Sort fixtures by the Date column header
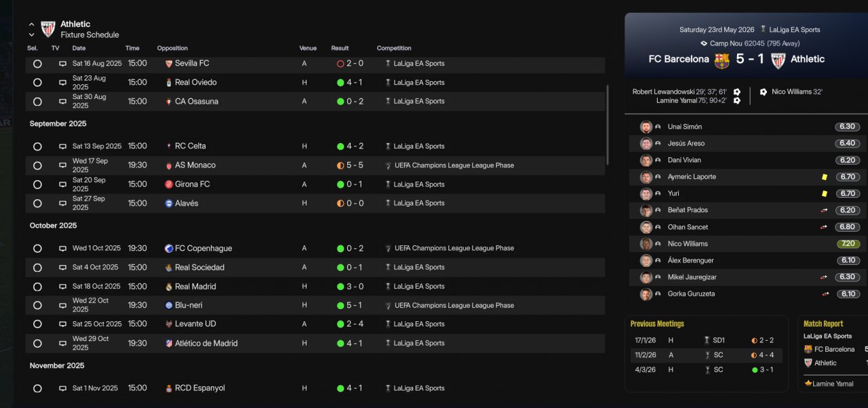The image size is (868, 408). [79, 48]
